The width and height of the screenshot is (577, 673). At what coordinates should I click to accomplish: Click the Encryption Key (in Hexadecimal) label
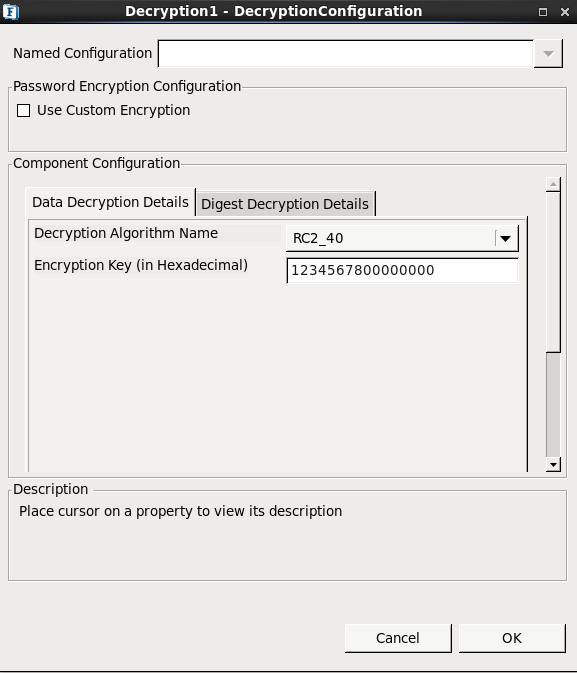pyautogui.click(x=141, y=265)
